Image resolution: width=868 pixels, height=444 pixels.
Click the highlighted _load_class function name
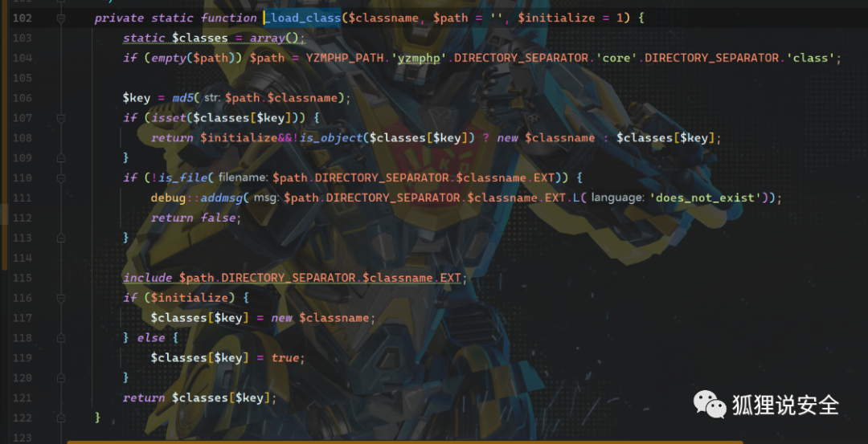(x=302, y=18)
